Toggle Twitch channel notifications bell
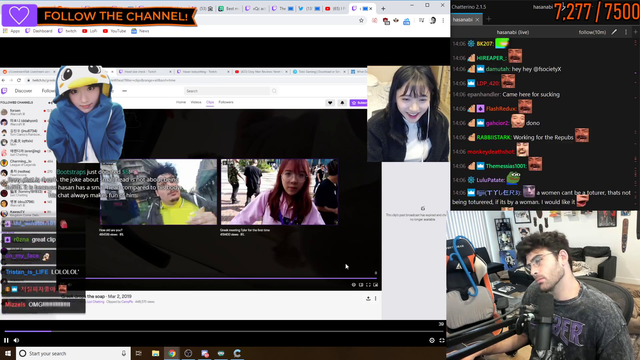 click(x=342, y=103)
